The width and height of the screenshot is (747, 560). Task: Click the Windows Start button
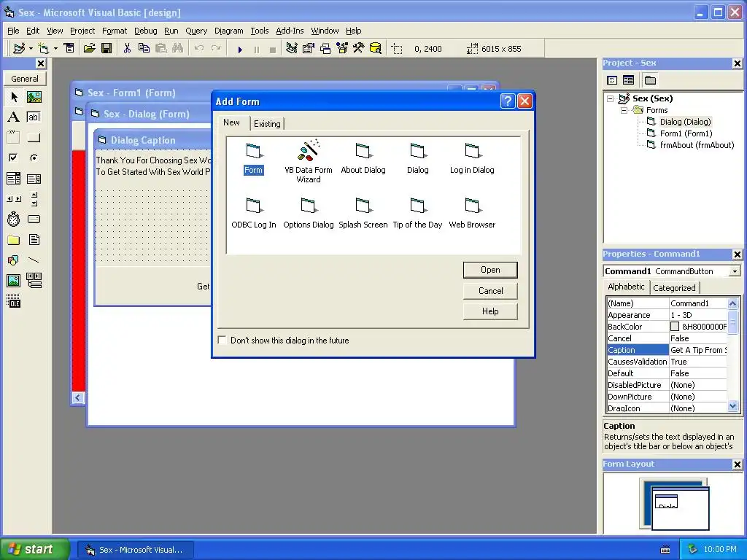tap(35, 549)
